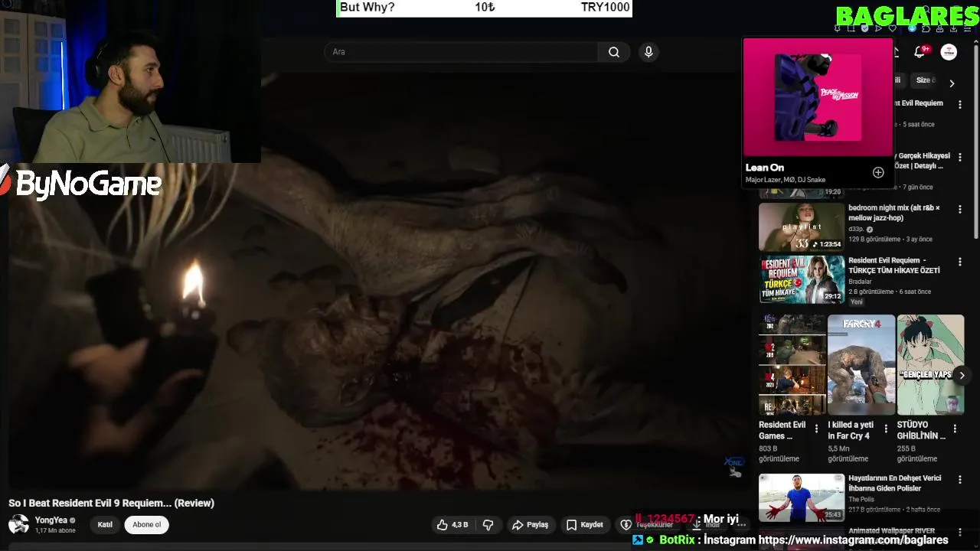The height and width of the screenshot is (551, 980).
Task: Click 'Bradalar' channel name
Action: tap(861, 282)
